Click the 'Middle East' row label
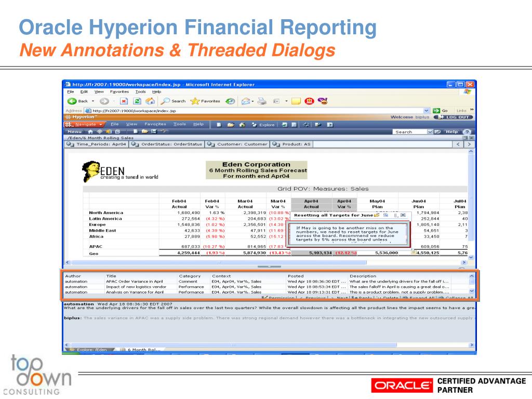This screenshot has height=399, width=532. point(102,230)
